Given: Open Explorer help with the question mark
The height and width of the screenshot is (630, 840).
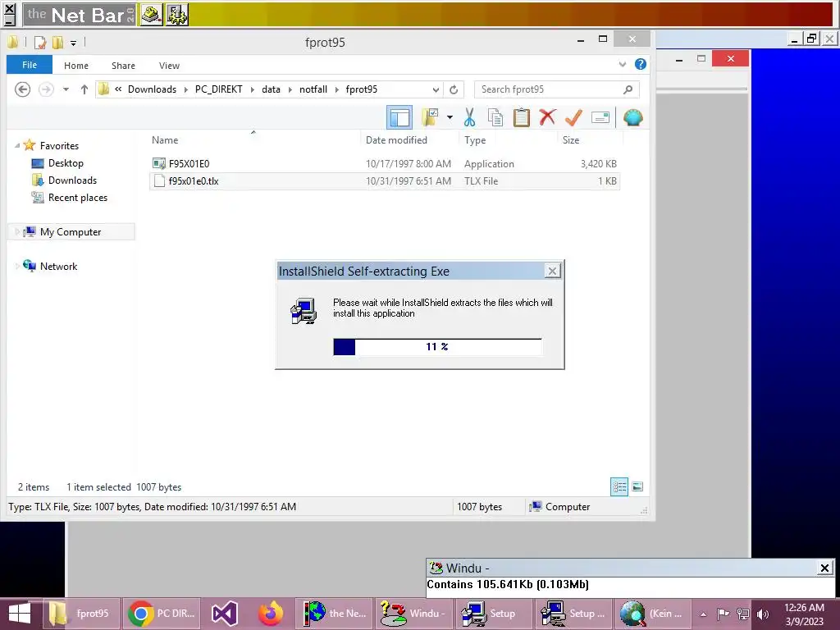Looking at the screenshot, I should [x=640, y=64].
